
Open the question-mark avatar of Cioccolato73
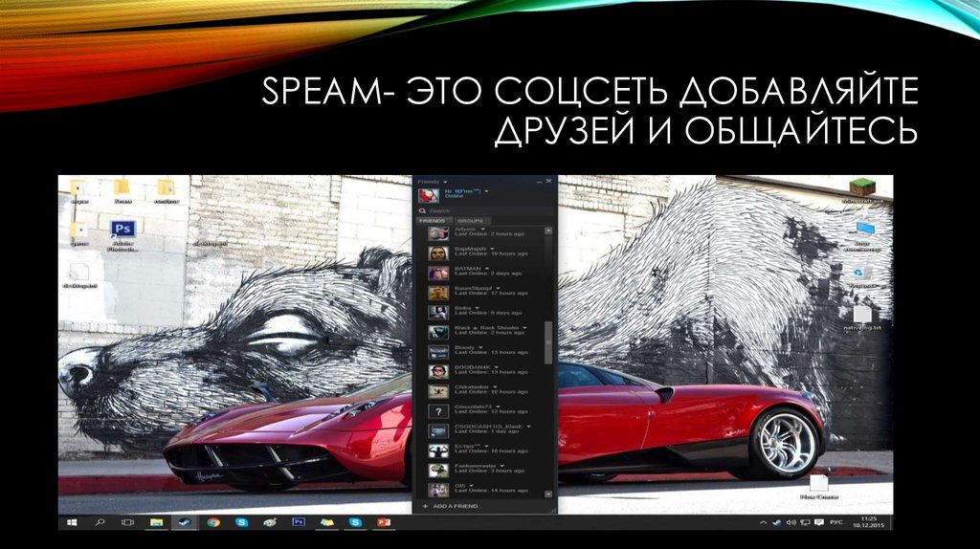[x=438, y=411]
